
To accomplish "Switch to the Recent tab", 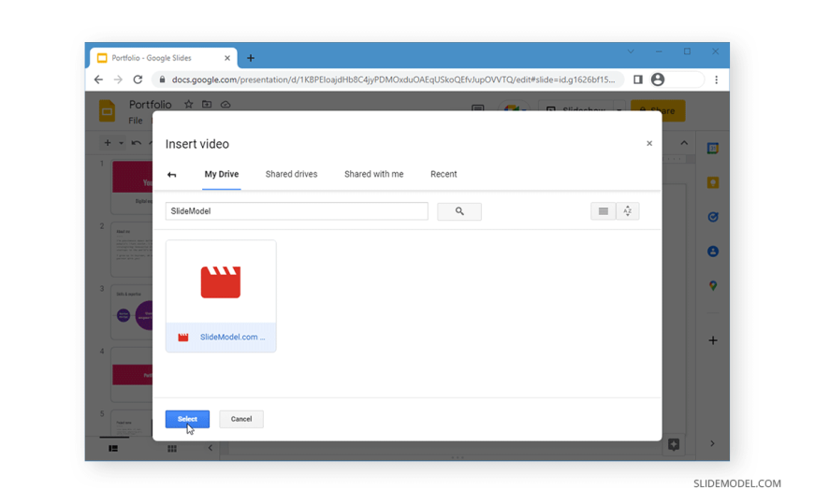I will point(443,175).
